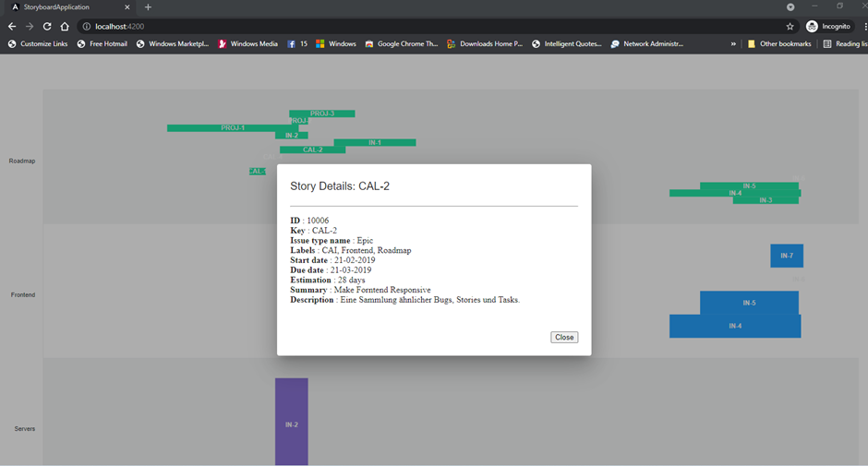Viewport: 868px width, 466px height.
Task: Open Customize Links bookmark
Action: 38,43
